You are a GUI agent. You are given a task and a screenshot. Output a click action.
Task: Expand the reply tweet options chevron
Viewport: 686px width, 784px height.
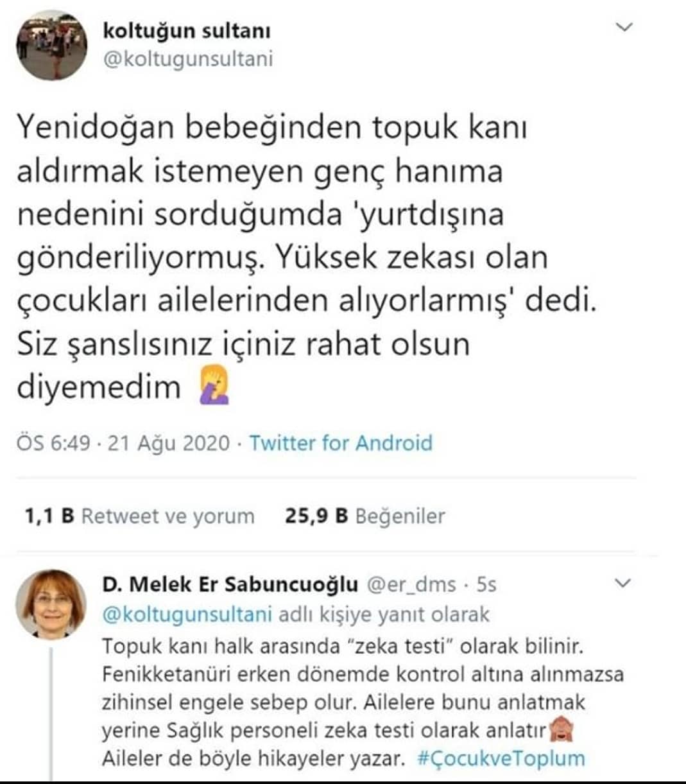[623, 584]
